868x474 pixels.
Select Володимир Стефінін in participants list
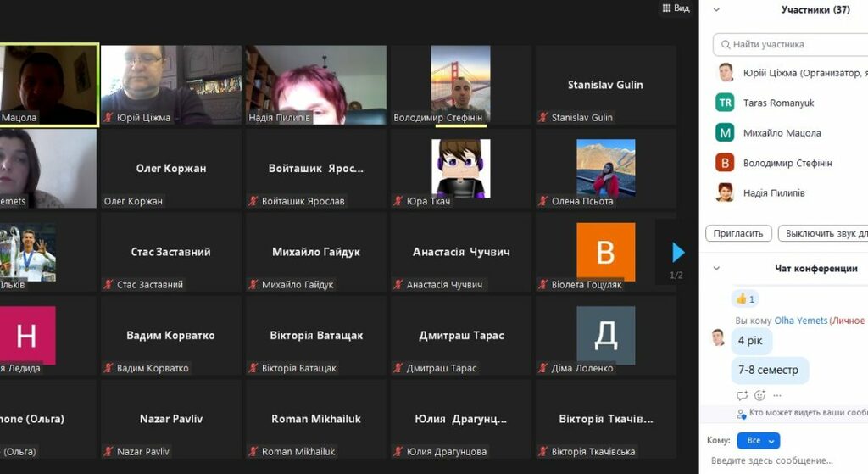point(787,163)
